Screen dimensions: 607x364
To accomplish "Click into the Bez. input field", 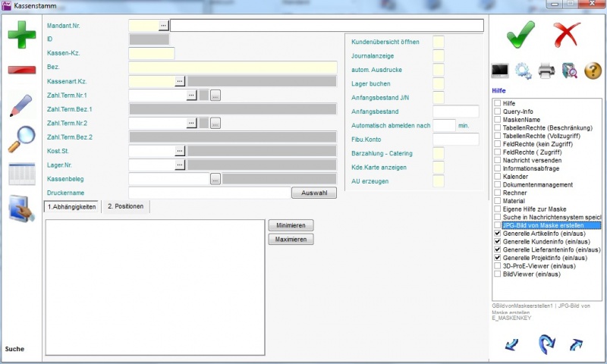I will click(x=232, y=67).
